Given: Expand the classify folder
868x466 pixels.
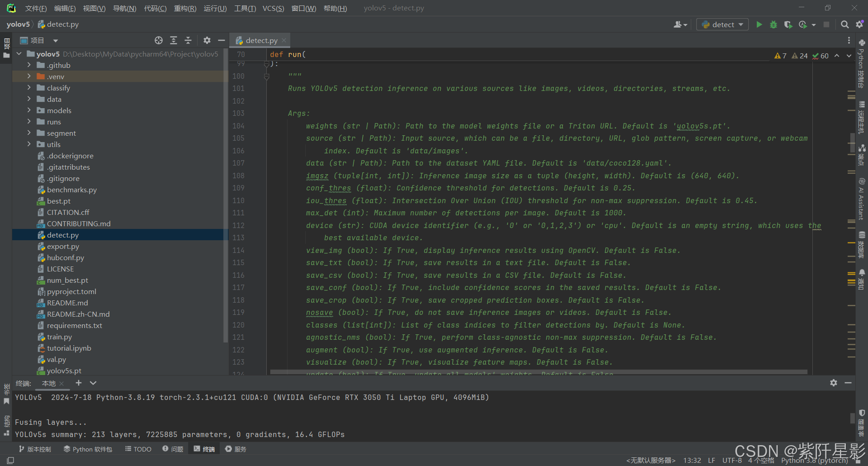Looking at the screenshot, I should tap(29, 88).
